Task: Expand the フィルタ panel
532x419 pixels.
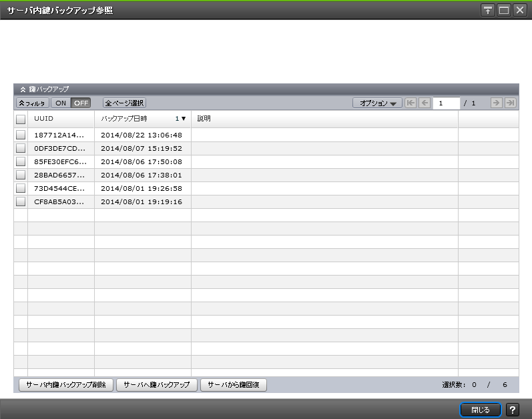Action: click(33, 103)
